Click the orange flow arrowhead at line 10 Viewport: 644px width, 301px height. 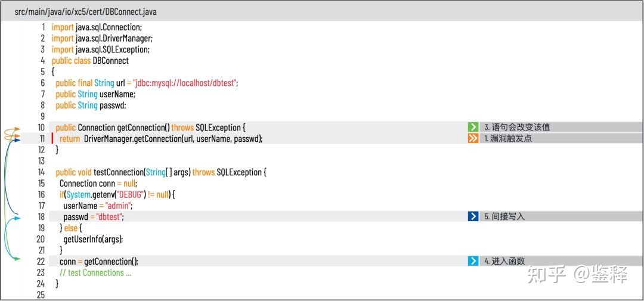[17, 129]
